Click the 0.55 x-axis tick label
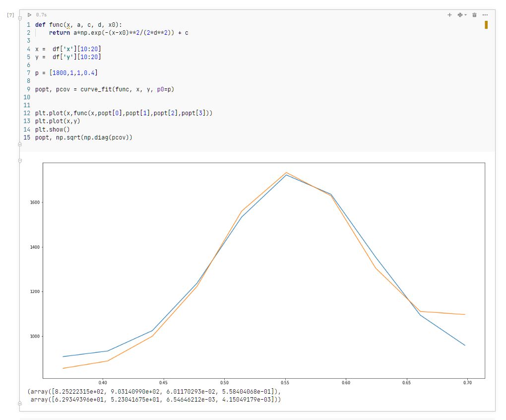 click(x=285, y=383)
